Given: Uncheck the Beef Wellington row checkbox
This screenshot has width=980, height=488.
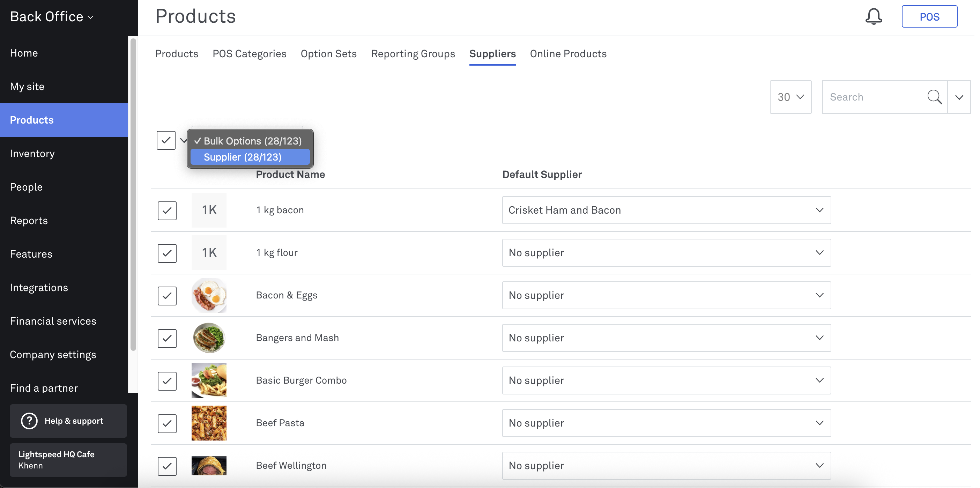Looking at the screenshot, I should [x=167, y=466].
